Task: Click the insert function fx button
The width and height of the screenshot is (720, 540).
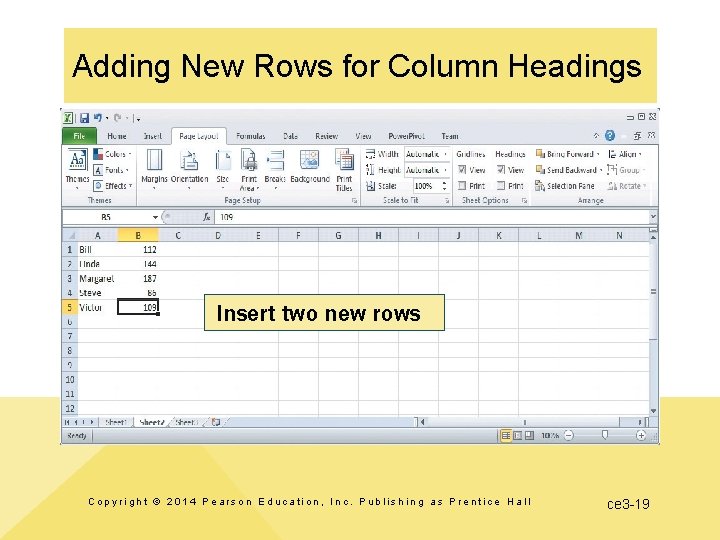Action: coord(207,217)
